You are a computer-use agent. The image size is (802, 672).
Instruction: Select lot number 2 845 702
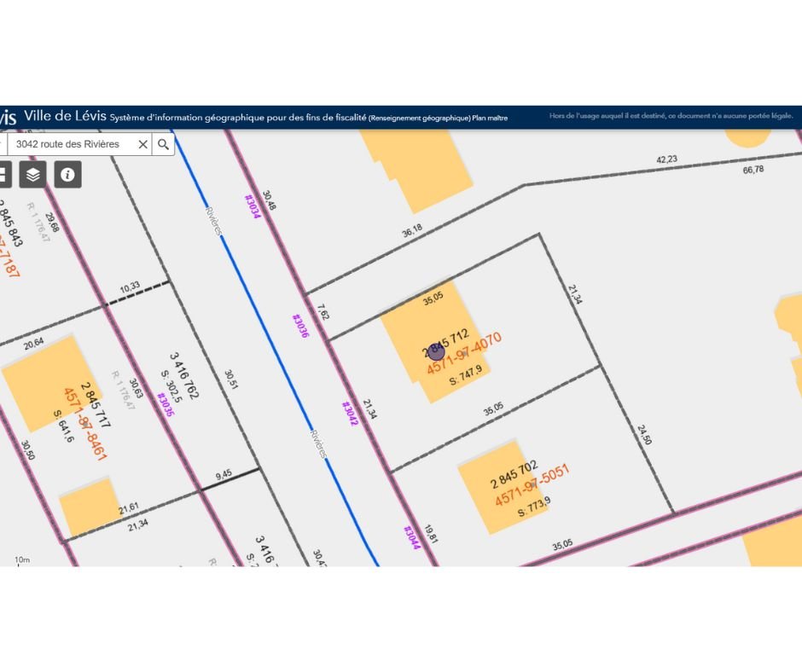pyautogui.click(x=514, y=474)
